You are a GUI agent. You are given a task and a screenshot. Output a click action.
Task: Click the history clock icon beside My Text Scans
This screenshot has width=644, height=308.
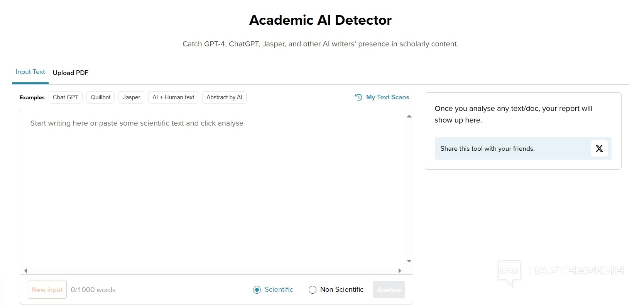pyautogui.click(x=358, y=97)
